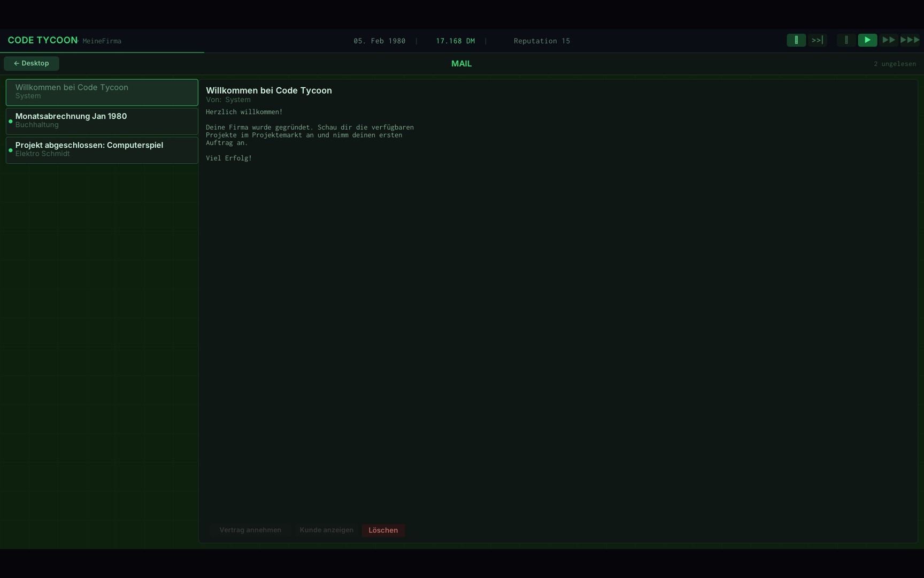Open the Monatsabrechnung Jan 1980 mail

pos(102,121)
